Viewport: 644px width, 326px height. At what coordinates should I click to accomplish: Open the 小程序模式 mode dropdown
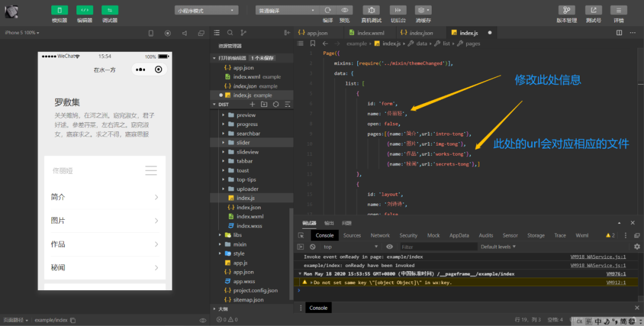[x=206, y=11]
